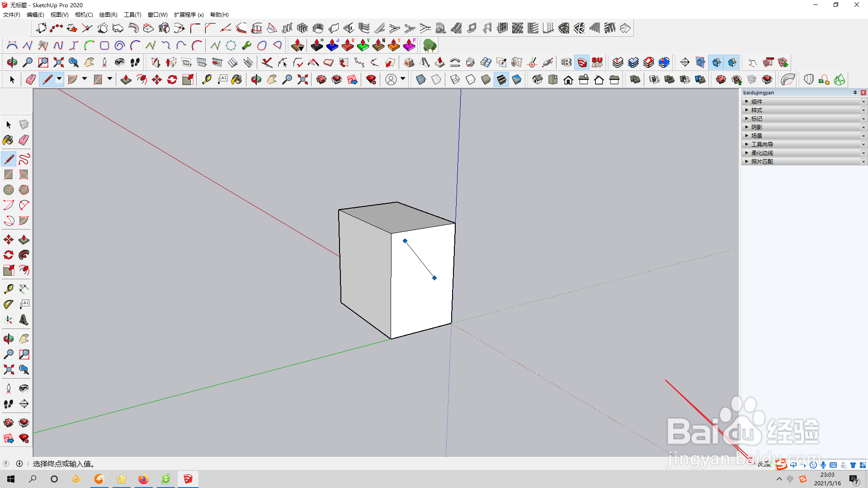Viewport: 868px width, 488px height.
Task: Toggle X-ray face style
Action: coord(420,80)
